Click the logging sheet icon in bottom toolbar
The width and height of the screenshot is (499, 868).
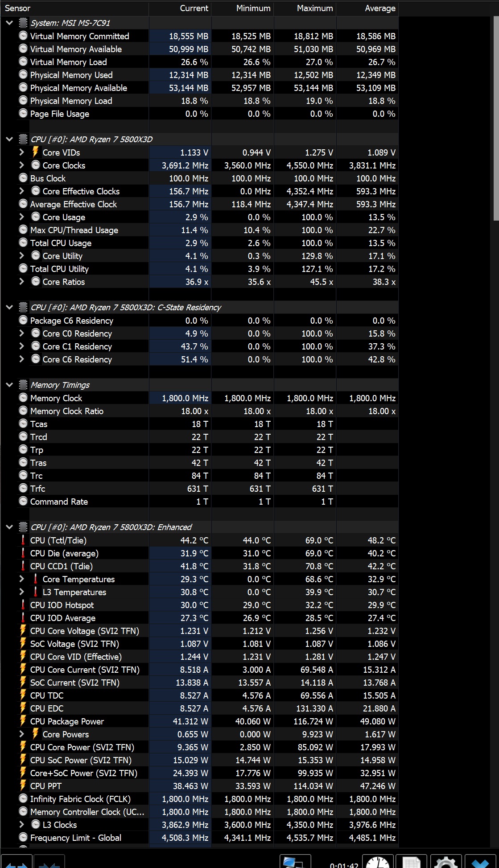pyautogui.click(x=412, y=862)
